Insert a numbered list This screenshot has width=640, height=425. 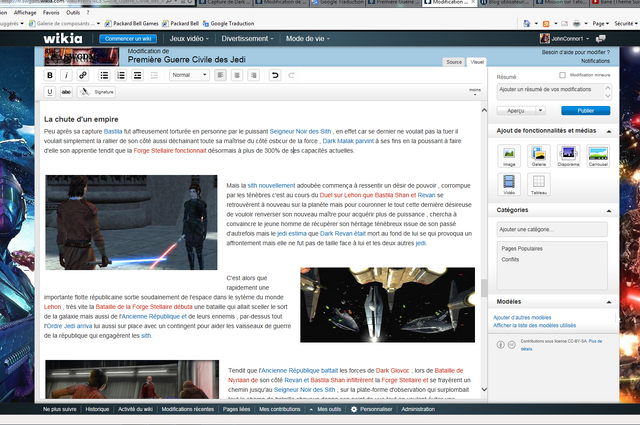[121, 75]
